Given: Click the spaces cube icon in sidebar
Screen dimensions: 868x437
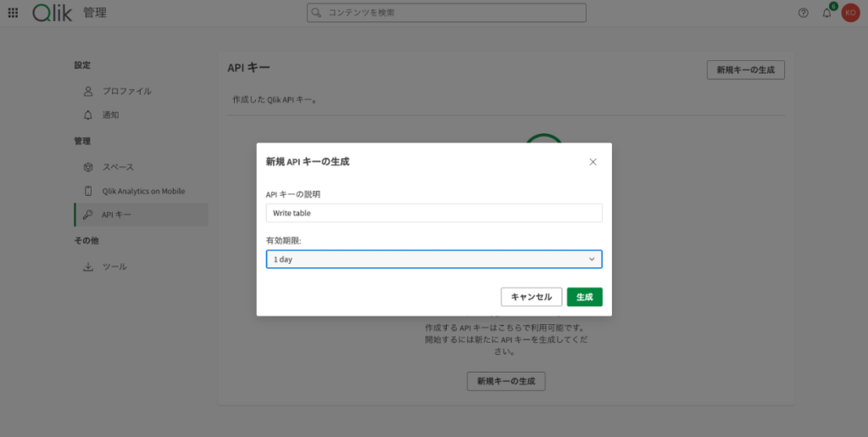Looking at the screenshot, I should click(88, 167).
